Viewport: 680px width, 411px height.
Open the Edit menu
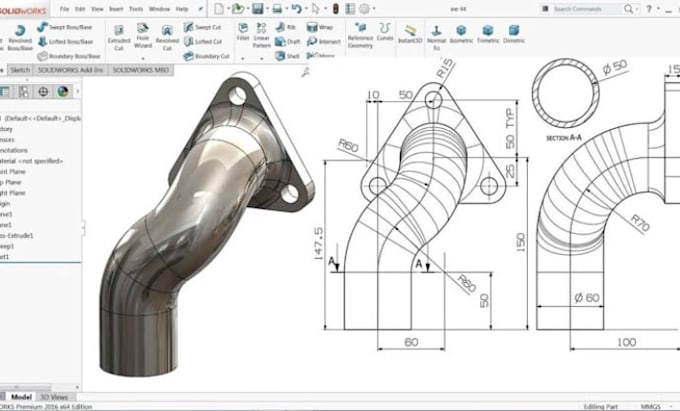tap(80, 9)
